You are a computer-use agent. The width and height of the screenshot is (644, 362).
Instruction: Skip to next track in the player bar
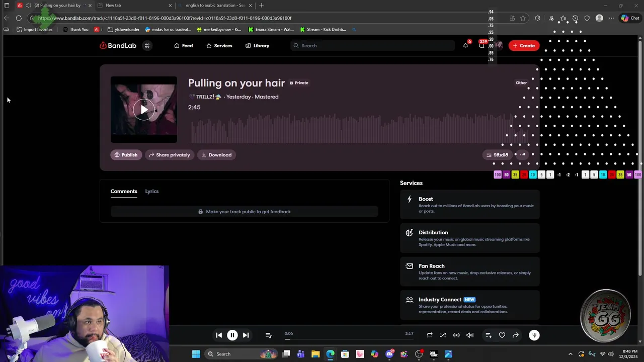(246, 335)
